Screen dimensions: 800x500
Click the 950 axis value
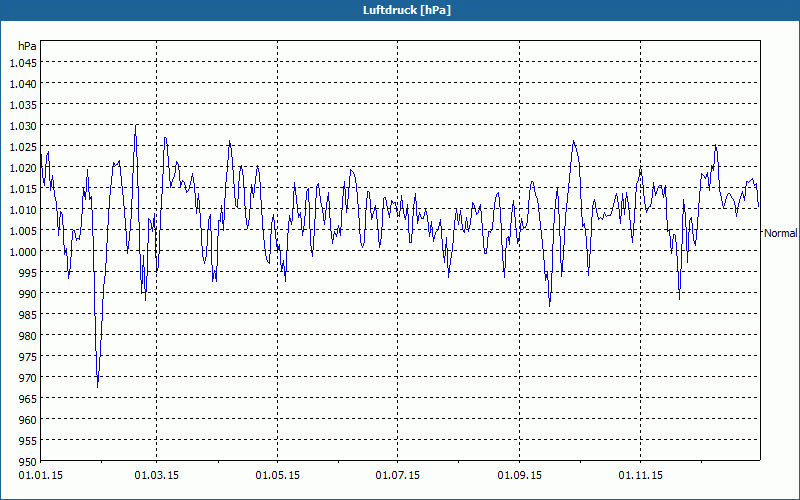click(28, 461)
